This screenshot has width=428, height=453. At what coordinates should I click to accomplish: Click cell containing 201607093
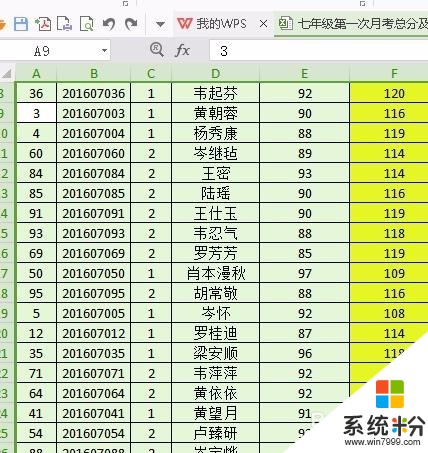click(x=94, y=233)
